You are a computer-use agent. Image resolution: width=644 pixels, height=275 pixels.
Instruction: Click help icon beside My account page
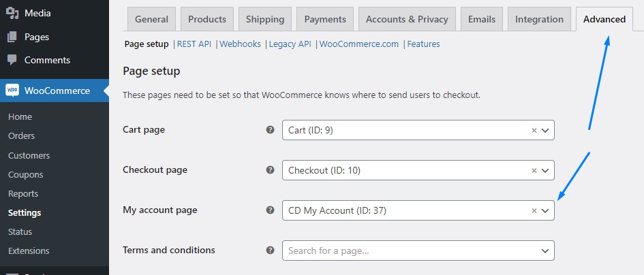pos(270,210)
